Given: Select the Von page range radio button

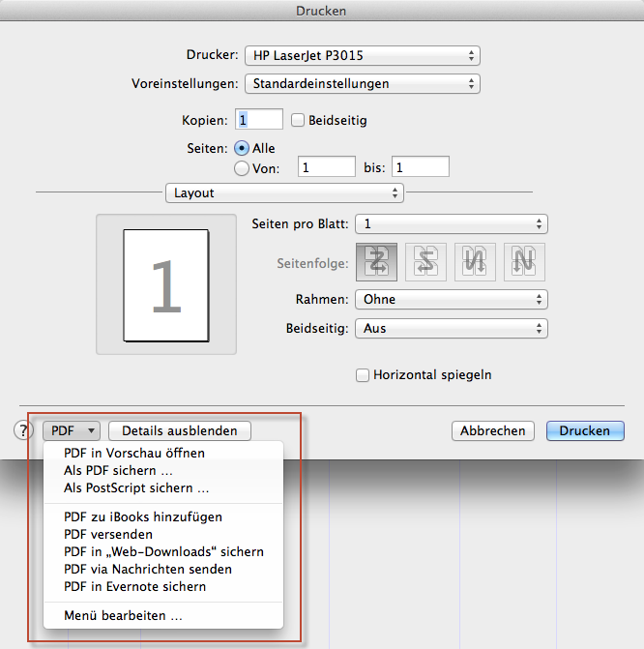Looking at the screenshot, I should (242, 168).
